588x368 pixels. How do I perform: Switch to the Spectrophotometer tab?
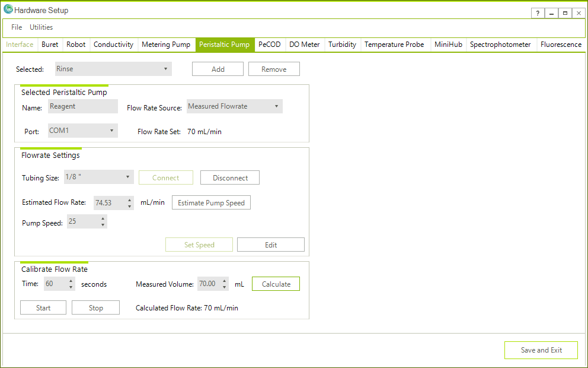(x=500, y=45)
